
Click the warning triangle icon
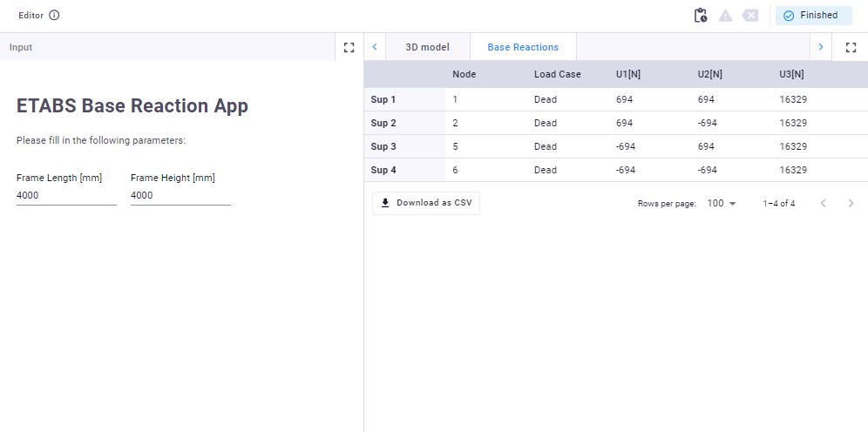pyautogui.click(x=725, y=16)
